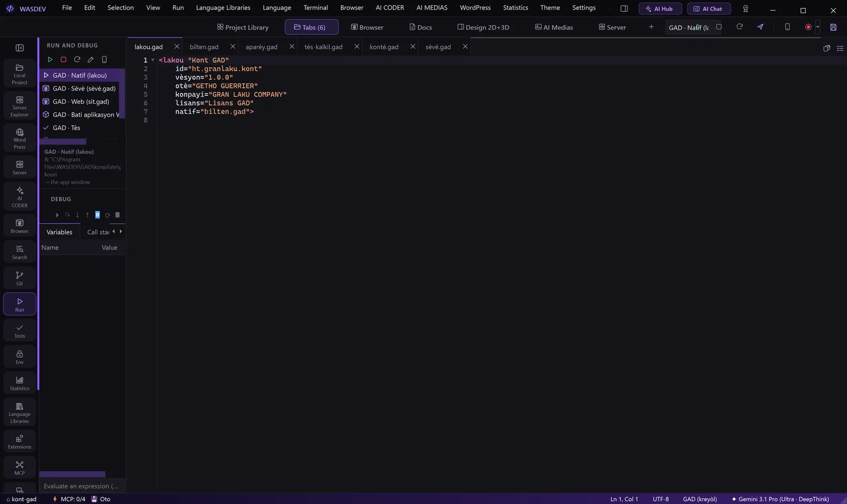Viewport: 847px width, 504px height.
Task: Open the GAD · Natif run configuration dropdown
Action: pos(689,28)
